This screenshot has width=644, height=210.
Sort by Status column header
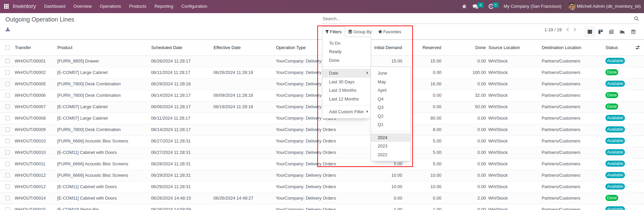(611, 48)
